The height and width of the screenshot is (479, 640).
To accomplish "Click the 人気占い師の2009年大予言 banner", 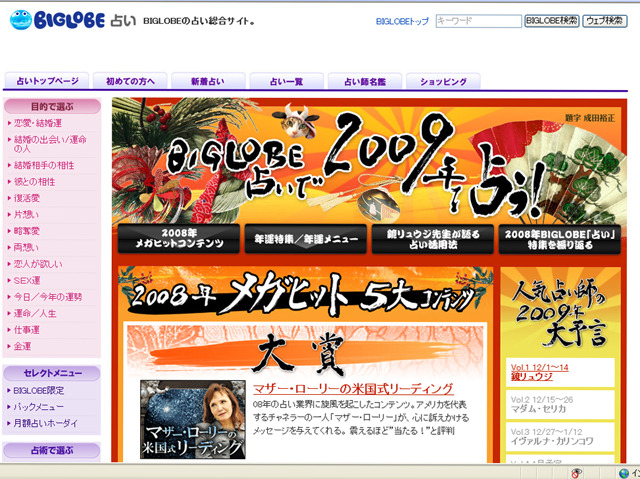I will (x=560, y=312).
